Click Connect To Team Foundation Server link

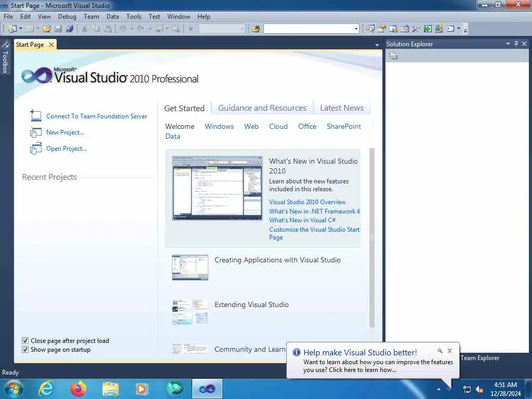[97, 116]
